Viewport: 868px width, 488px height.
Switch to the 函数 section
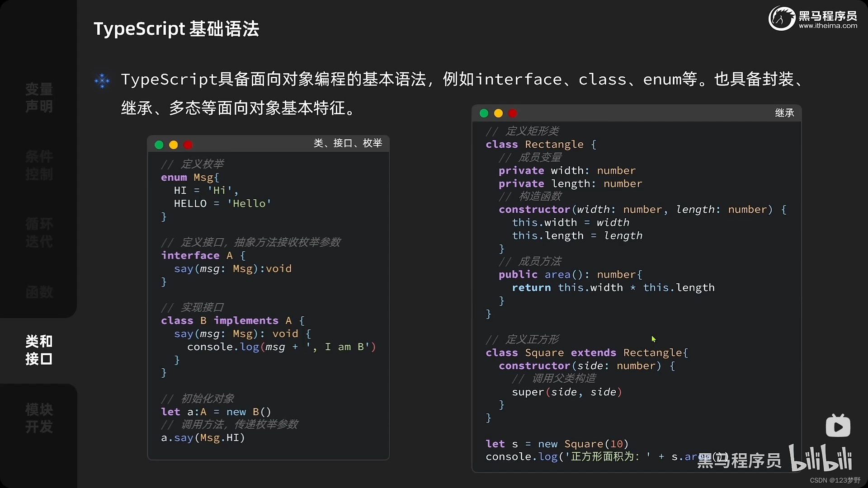38,292
